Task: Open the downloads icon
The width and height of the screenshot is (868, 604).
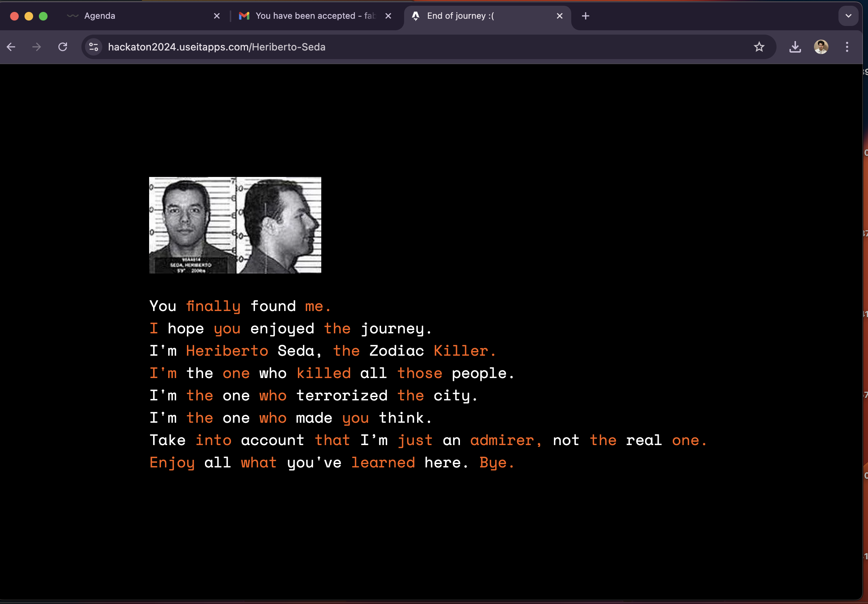Action: coord(795,47)
